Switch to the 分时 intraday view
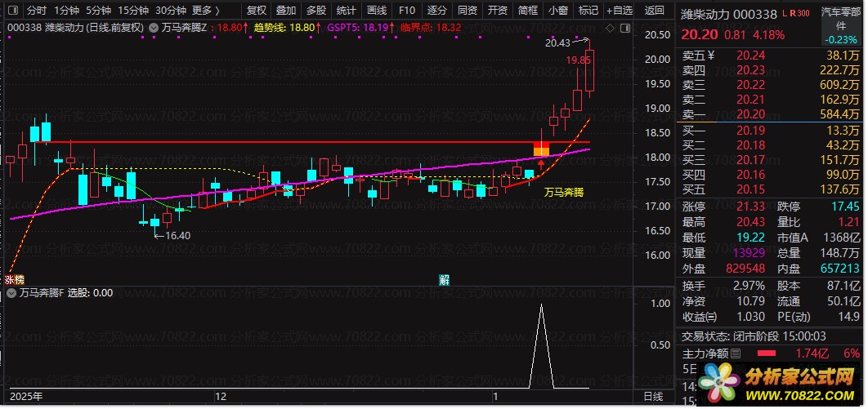Viewport: 868px width, 409px height. pyautogui.click(x=37, y=11)
